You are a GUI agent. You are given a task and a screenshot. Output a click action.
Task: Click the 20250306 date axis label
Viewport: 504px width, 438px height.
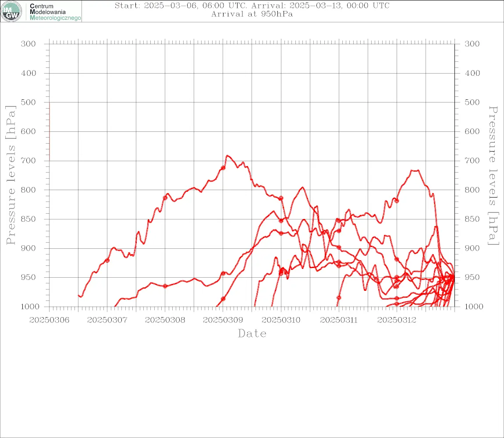[49, 320]
